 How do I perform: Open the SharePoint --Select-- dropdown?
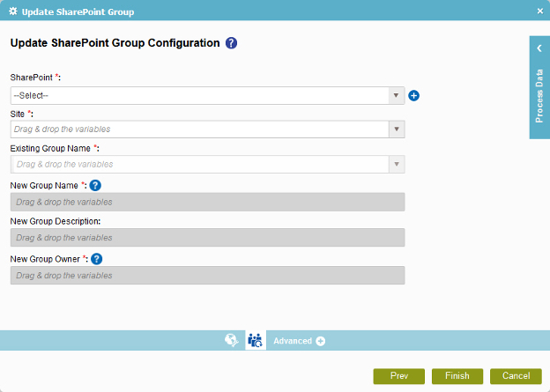point(207,95)
